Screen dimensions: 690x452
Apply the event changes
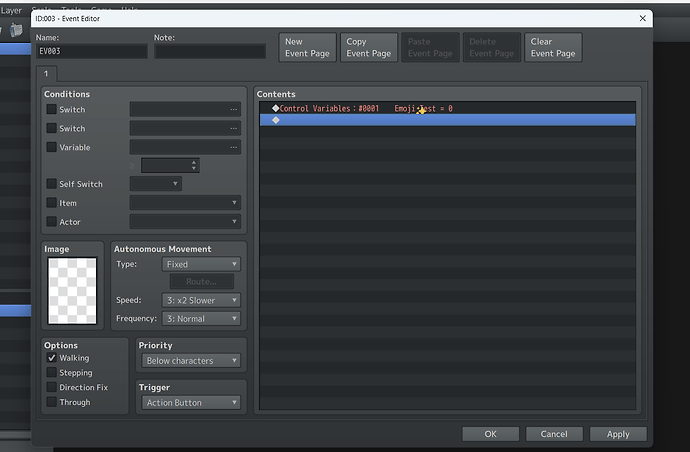coord(618,434)
